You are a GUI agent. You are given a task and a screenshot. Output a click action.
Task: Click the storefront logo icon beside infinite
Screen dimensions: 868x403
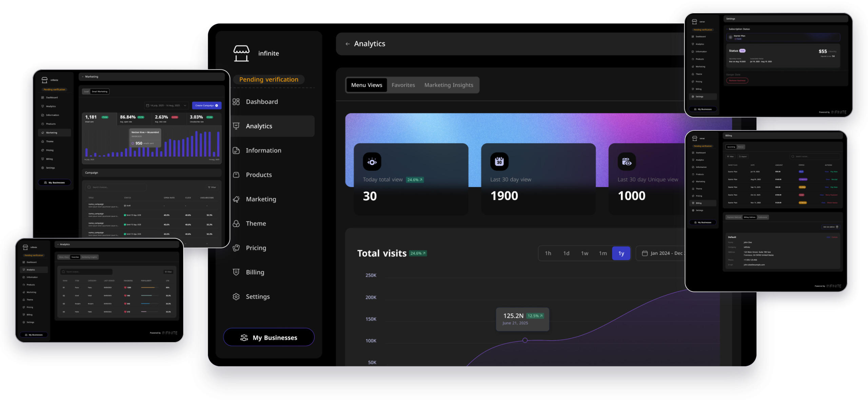point(241,53)
